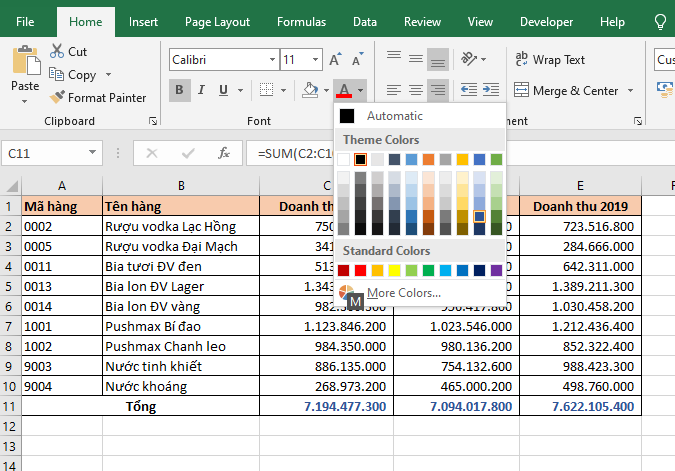Click the Insert Function fx icon

point(225,154)
